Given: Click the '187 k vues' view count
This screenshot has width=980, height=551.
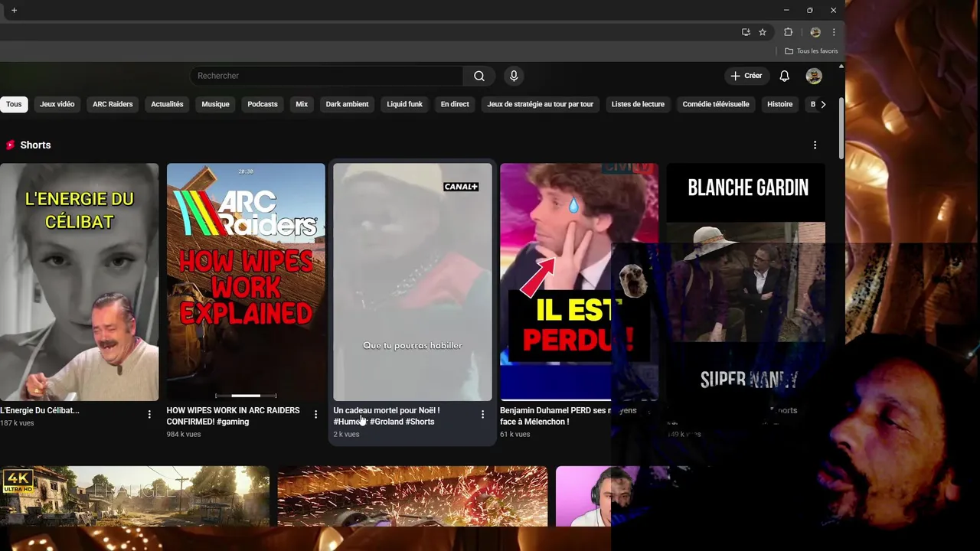Looking at the screenshot, I should pyautogui.click(x=17, y=422).
